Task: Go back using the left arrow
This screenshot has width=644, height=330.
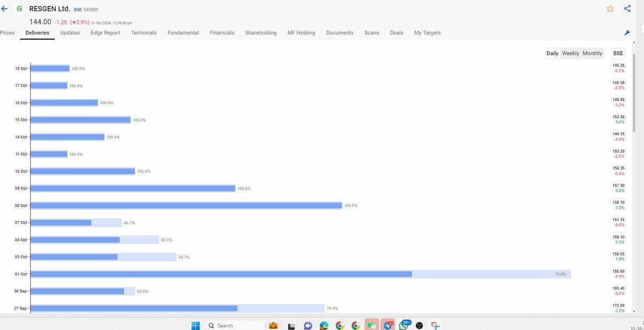Action: [5, 9]
